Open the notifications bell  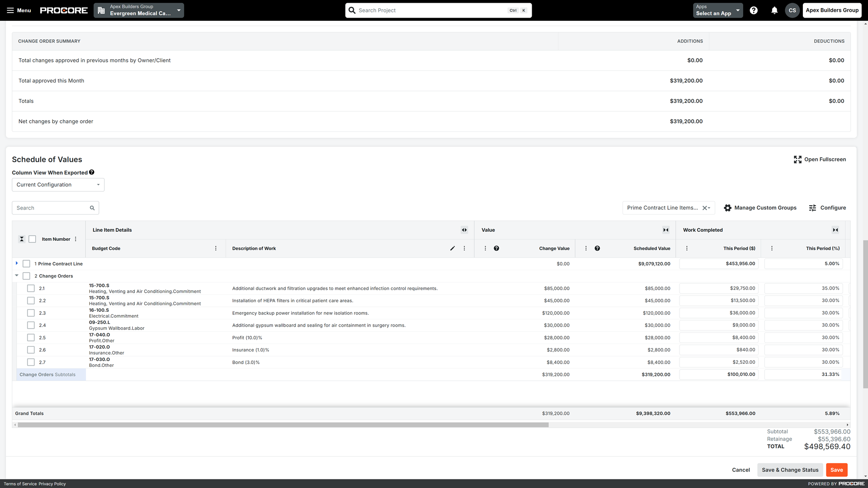click(774, 10)
